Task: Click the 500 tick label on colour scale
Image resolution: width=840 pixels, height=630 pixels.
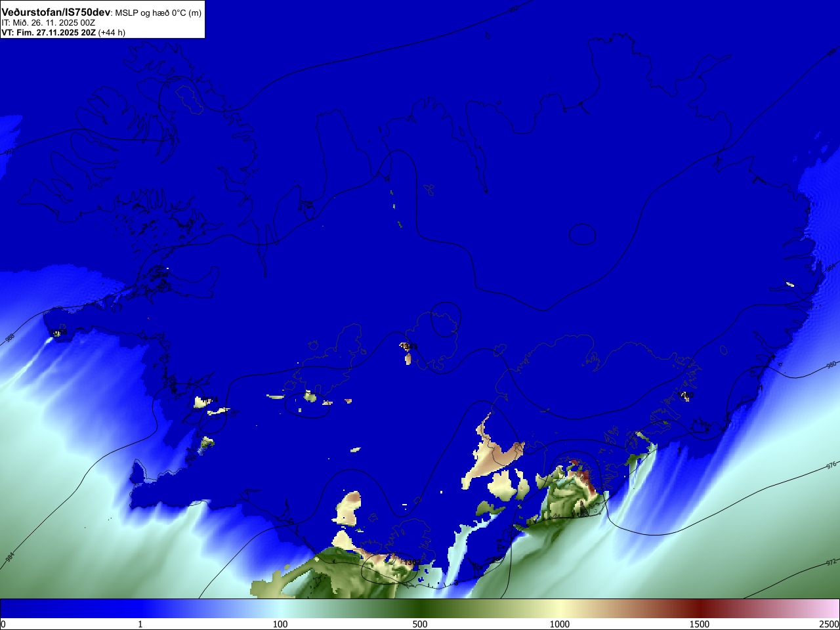Action: [420, 624]
